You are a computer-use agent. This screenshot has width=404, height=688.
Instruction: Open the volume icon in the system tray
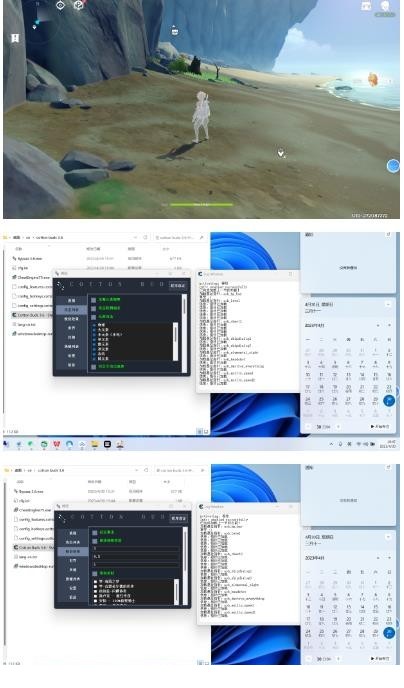pyautogui.click(x=365, y=444)
